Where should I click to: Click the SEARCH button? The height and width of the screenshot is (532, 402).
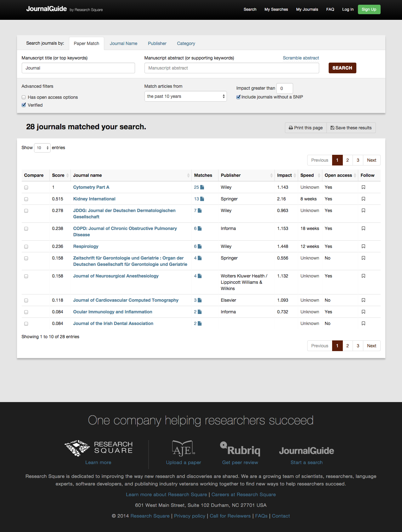pyautogui.click(x=342, y=68)
